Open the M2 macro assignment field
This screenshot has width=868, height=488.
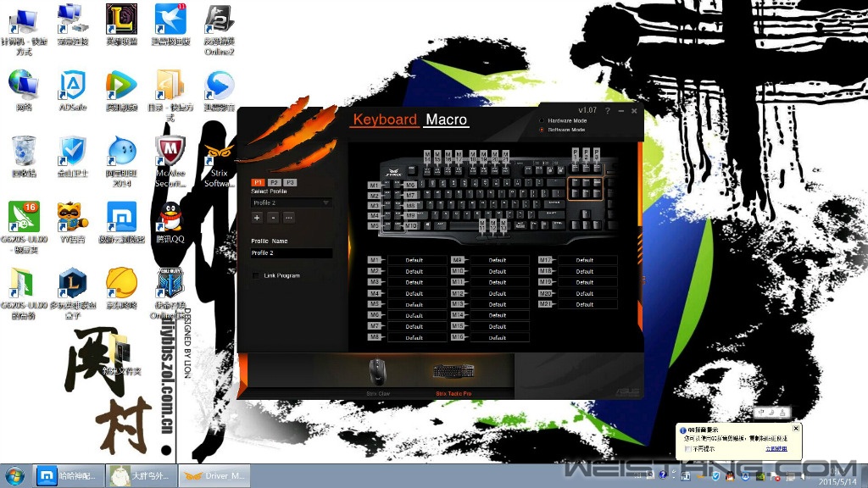point(417,271)
